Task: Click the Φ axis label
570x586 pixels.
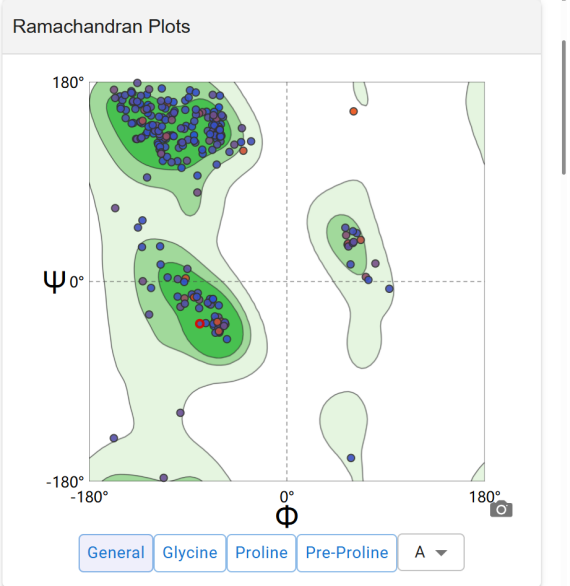Action: [x=287, y=516]
